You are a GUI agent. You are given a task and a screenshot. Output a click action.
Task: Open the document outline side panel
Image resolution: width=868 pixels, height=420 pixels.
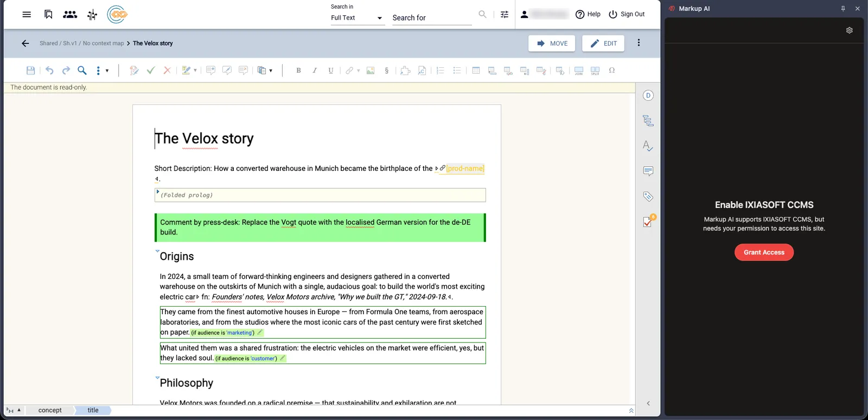648,120
